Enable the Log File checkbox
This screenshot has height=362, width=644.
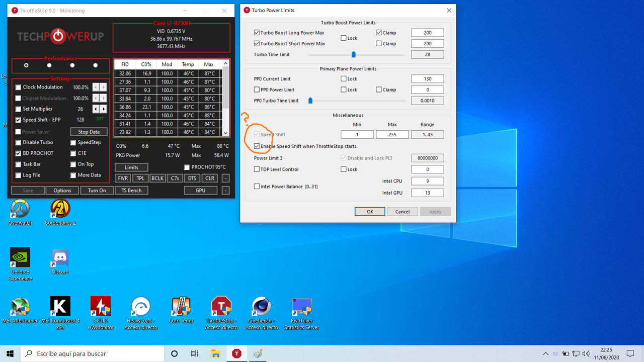click(19, 175)
